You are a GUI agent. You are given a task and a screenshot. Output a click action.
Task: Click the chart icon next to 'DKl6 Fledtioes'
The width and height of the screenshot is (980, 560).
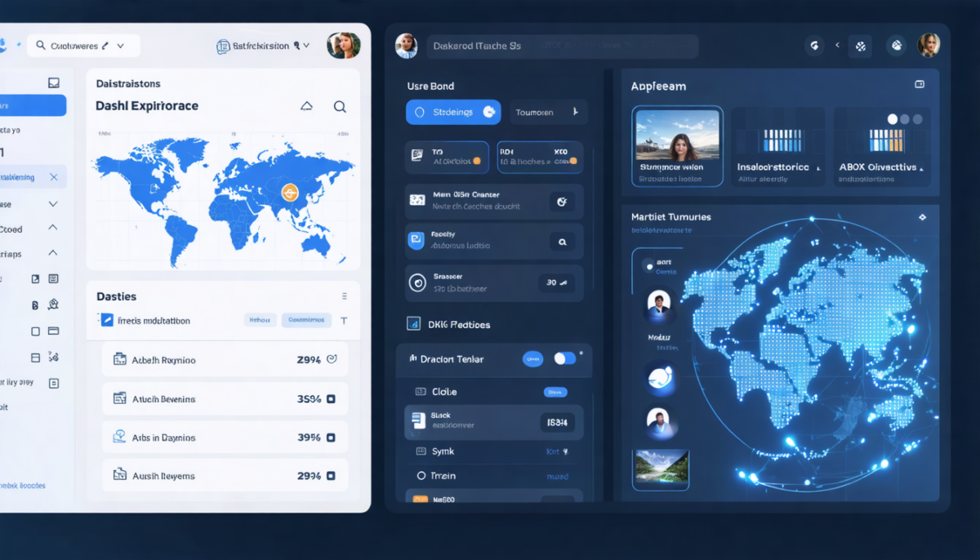[413, 324]
